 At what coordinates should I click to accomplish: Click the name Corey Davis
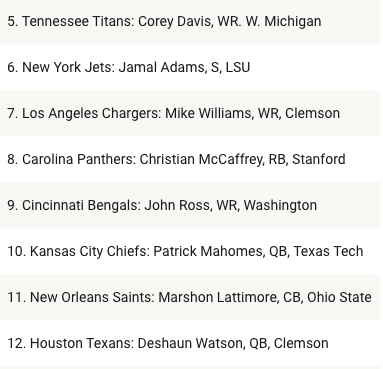point(175,22)
